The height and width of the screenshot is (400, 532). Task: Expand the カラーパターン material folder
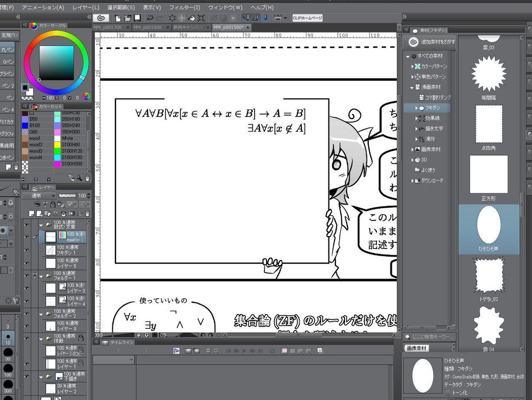click(413, 66)
